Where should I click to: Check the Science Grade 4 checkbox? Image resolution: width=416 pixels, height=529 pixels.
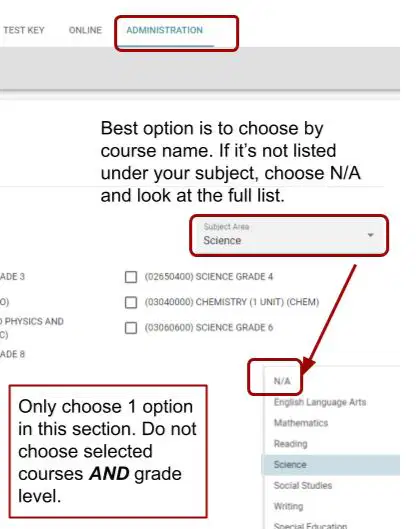[131, 277]
